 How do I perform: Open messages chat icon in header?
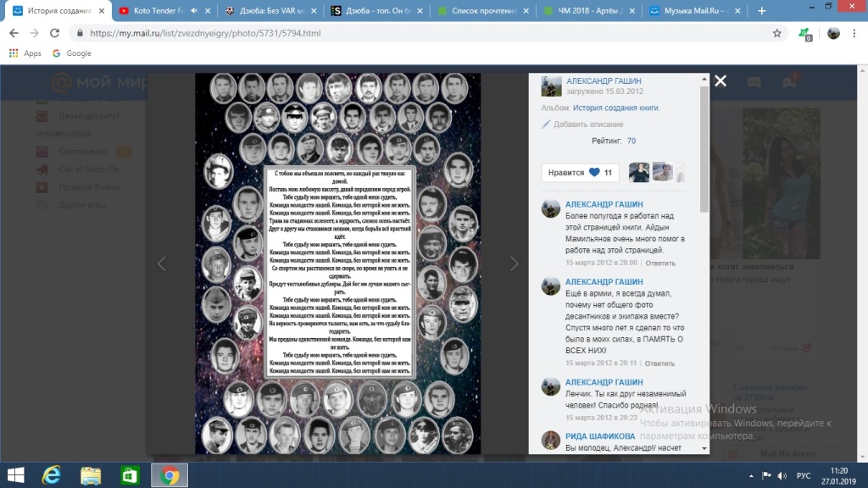(x=754, y=82)
